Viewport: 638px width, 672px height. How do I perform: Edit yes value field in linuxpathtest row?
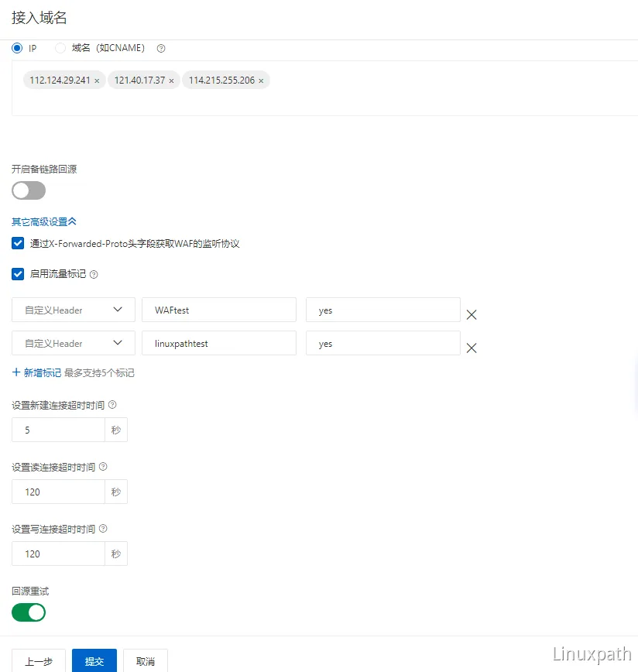(x=383, y=343)
